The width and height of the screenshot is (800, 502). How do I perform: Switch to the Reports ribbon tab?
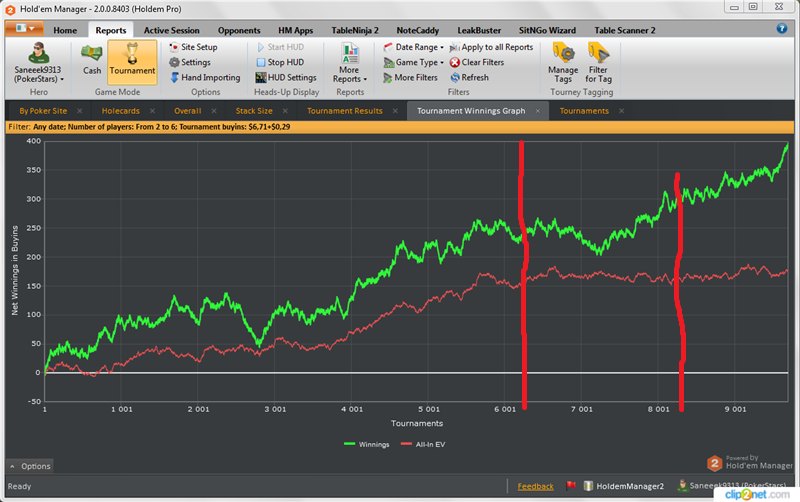point(111,30)
